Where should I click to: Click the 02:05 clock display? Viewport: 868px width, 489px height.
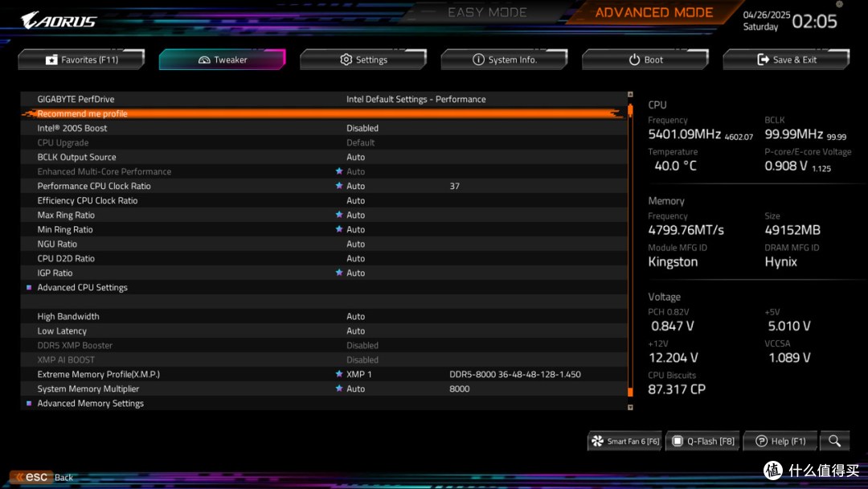pyautogui.click(x=814, y=21)
